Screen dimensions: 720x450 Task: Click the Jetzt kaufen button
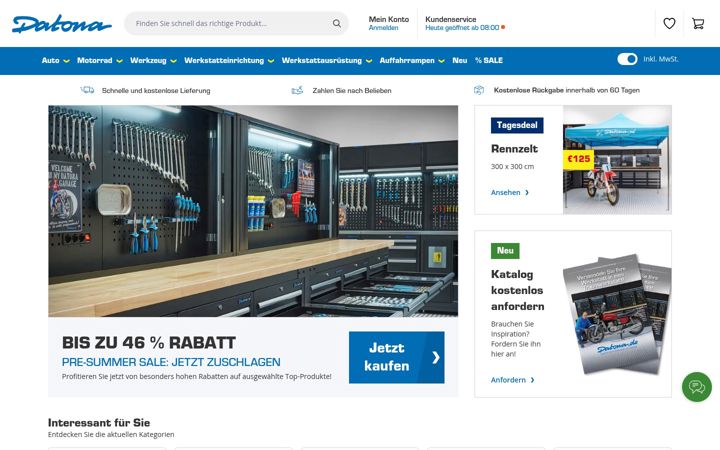[x=397, y=357]
